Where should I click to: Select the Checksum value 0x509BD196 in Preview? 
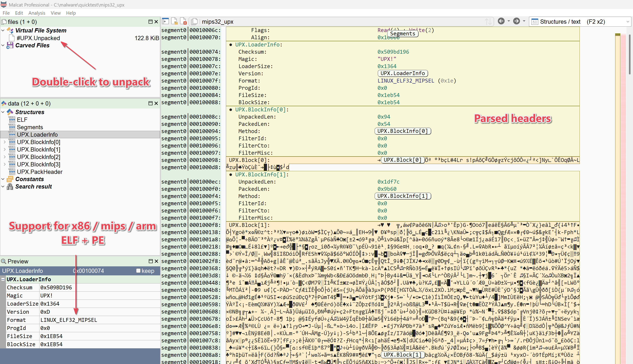(x=56, y=287)
